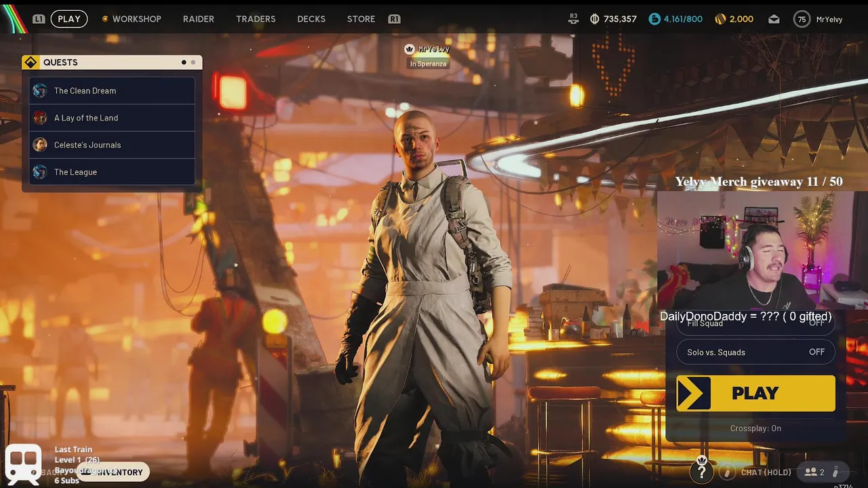Open The Clean Dream quest
This screenshot has height=488, width=868.
coord(112,91)
